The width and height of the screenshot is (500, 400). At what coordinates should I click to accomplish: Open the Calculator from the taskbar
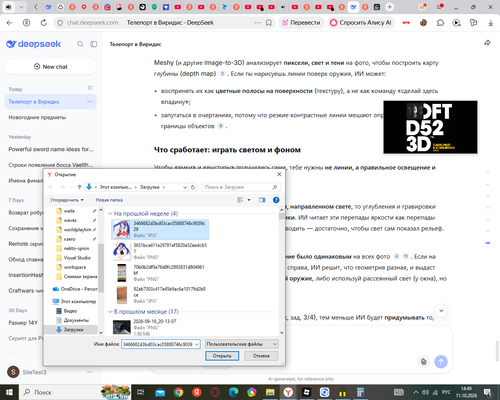click(360, 392)
